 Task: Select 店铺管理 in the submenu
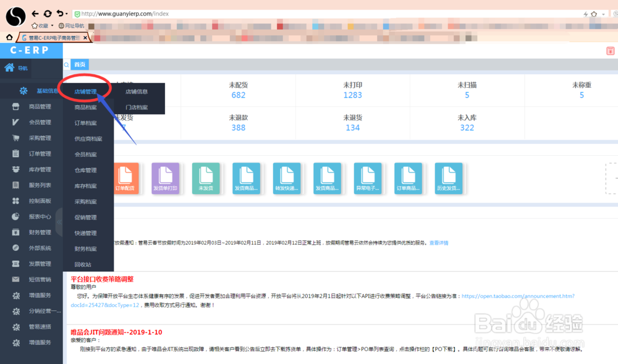point(85,91)
